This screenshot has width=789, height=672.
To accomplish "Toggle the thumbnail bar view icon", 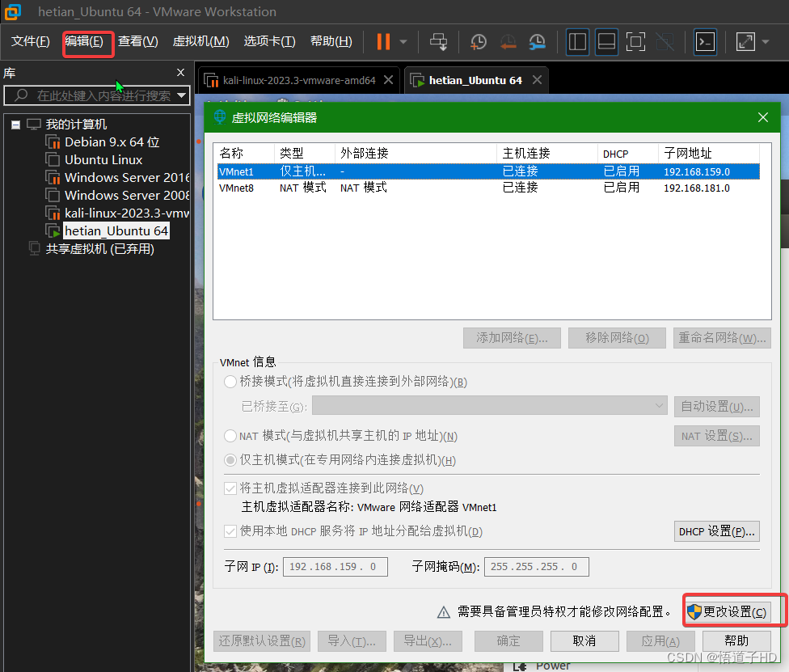I will click(x=606, y=42).
